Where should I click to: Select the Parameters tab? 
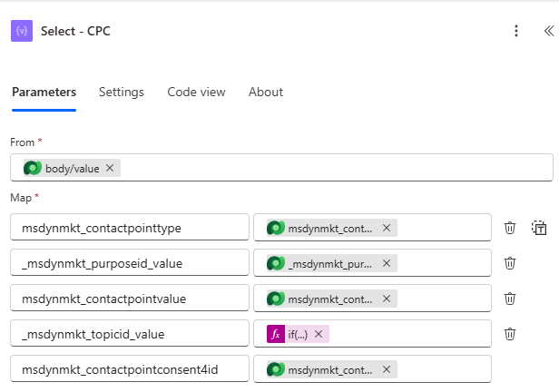tap(44, 92)
